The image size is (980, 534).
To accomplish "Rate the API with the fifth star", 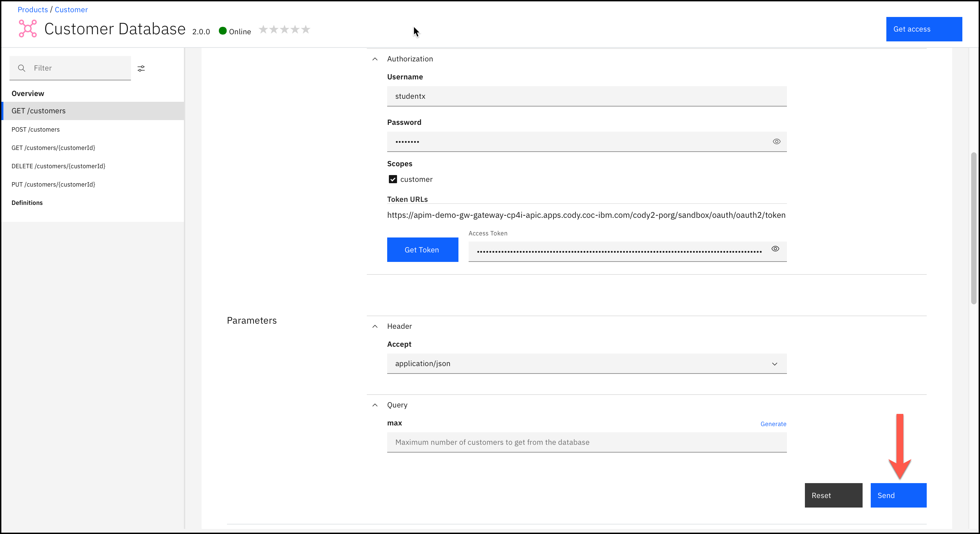I will (x=306, y=29).
